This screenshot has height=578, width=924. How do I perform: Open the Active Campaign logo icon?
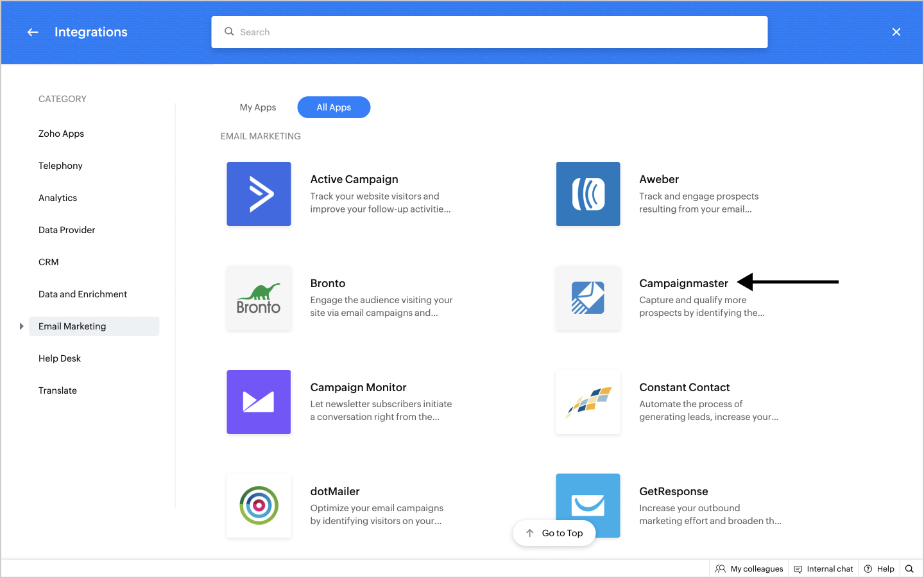tap(259, 194)
